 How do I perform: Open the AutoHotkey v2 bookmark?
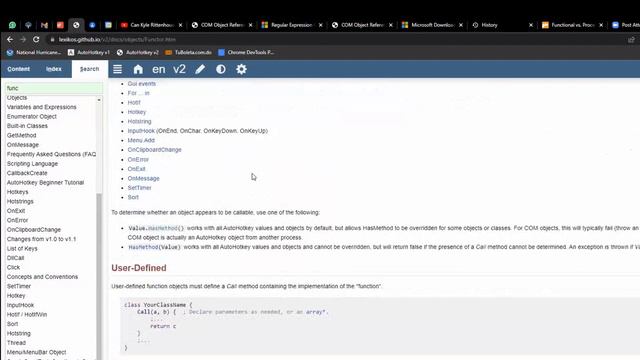138,52
